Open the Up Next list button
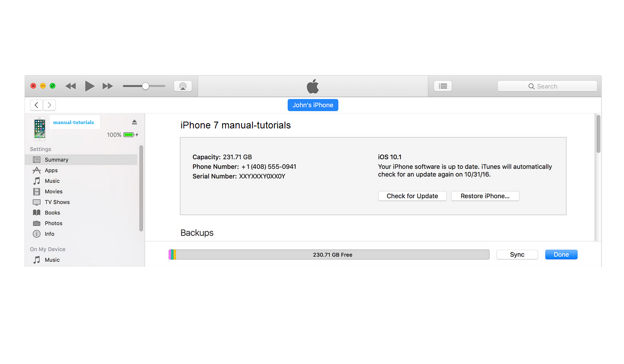 tap(443, 86)
